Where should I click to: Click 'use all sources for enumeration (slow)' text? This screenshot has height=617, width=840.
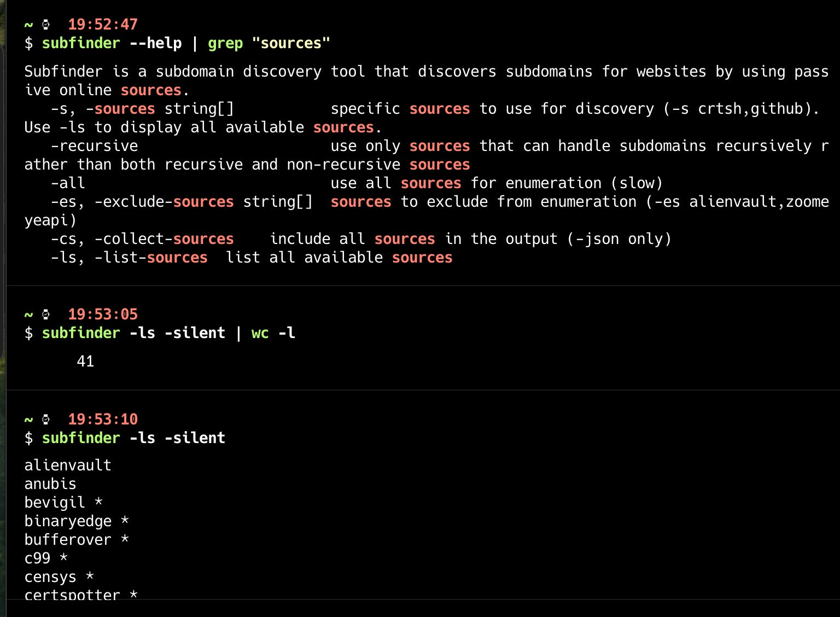click(497, 183)
